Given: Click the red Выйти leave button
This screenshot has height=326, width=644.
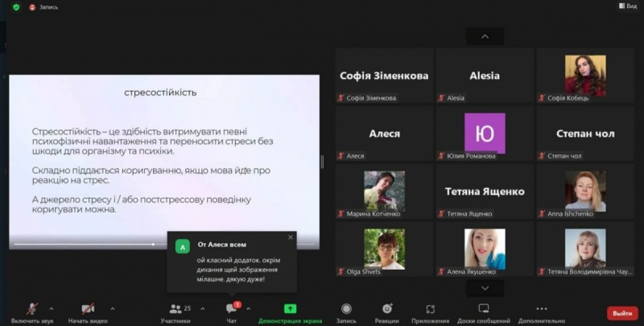Looking at the screenshot, I should click(x=621, y=313).
